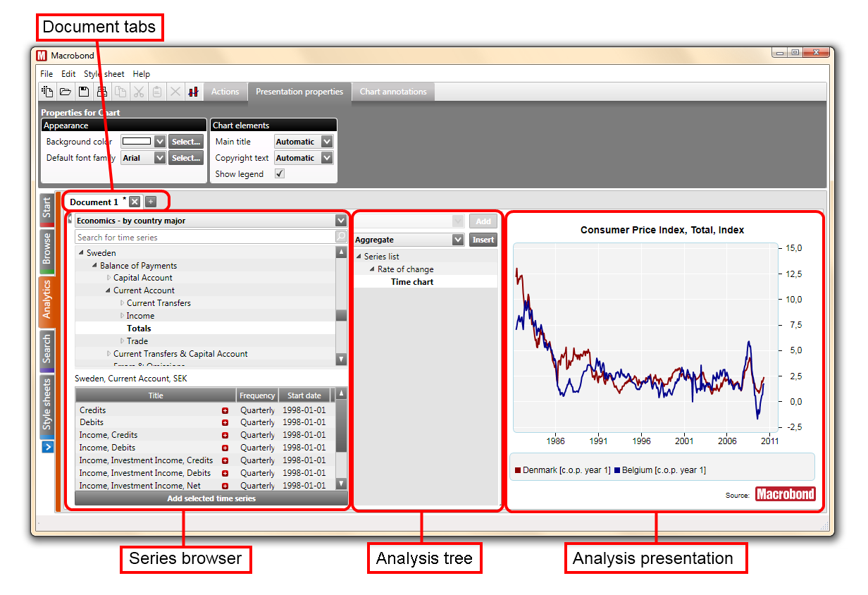The image size is (868, 595).
Task: Collapse the Series list node
Action: (359, 257)
